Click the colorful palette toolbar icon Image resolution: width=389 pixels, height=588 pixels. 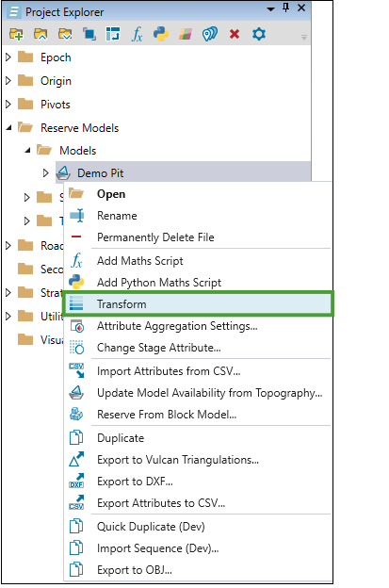point(186,34)
